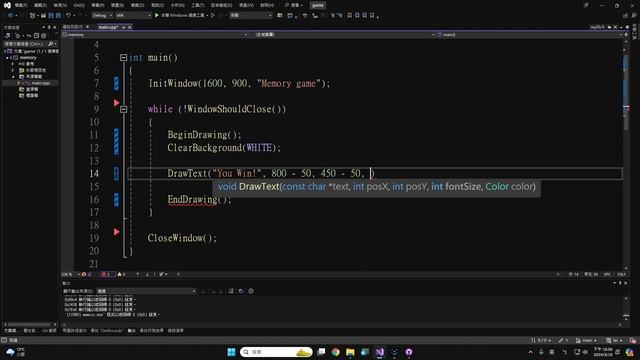This screenshot has height=360, width=640.
Task: Click the Live Share icon at top right
Action: [626, 16]
